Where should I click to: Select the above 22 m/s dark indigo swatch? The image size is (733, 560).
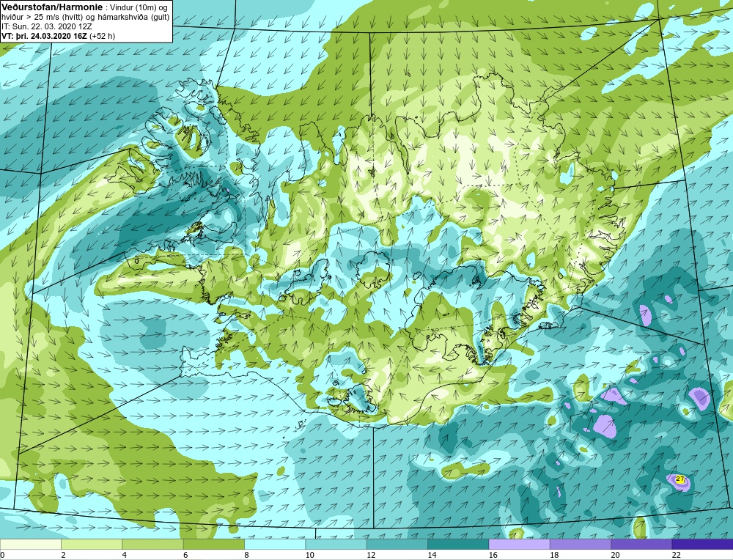(x=702, y=545)
